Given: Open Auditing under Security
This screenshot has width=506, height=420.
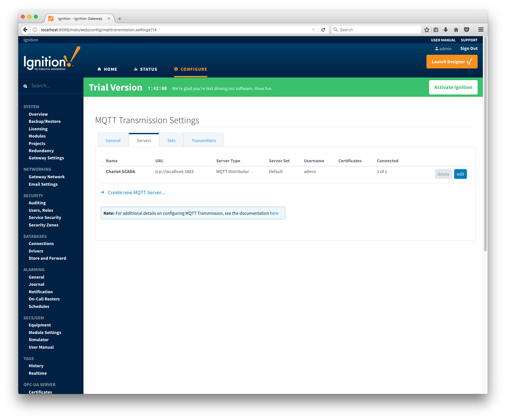Looking at the screenshot, I should click(x=37, y=203).
